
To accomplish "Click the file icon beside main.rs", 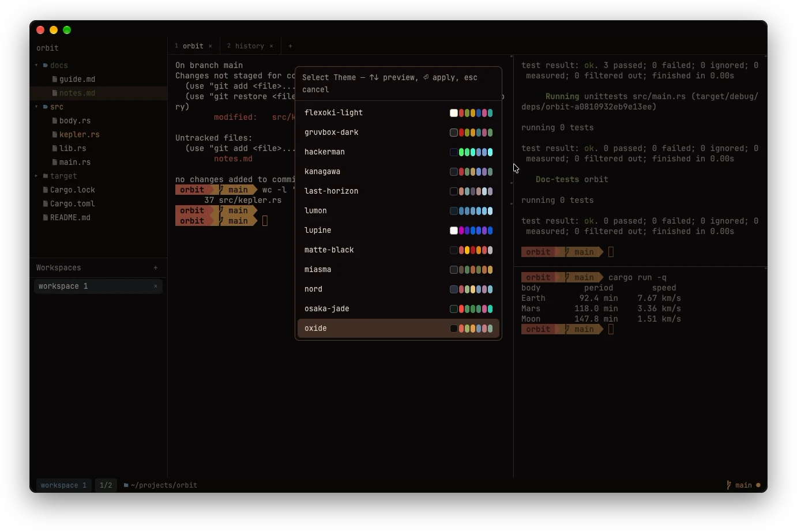I will coord(55,163).
